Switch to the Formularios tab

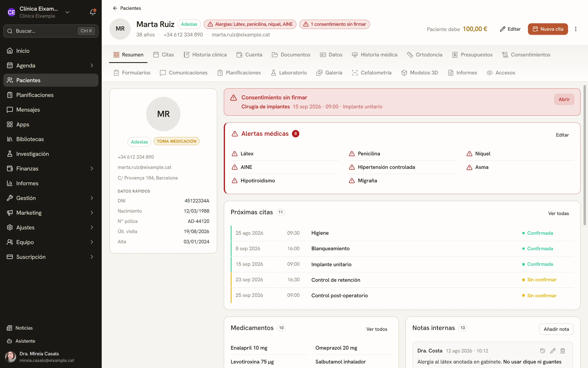132,73
